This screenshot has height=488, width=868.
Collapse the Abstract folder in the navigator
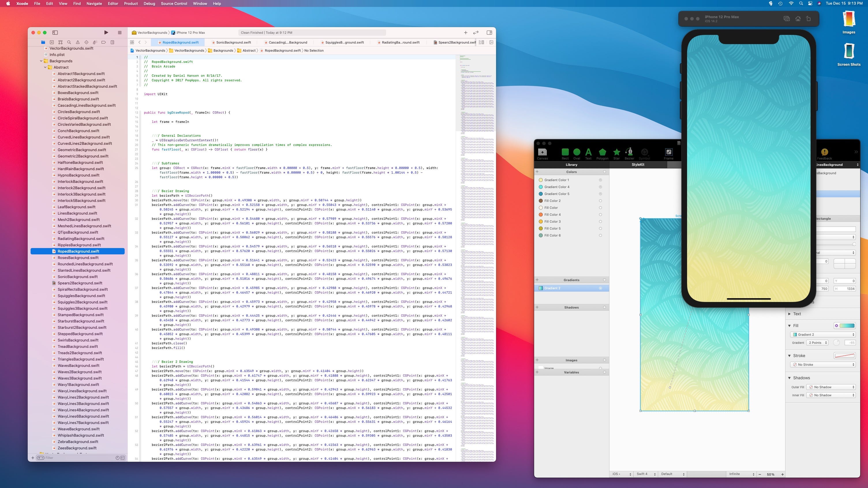pos(45,67)
